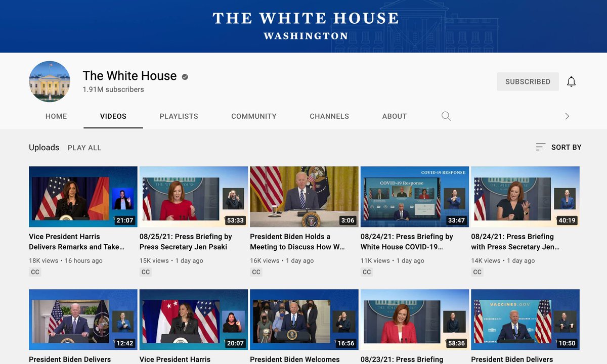607x364 pixels.
Task: Click The White House channel avatar
Action: click(x=50, y=81)
